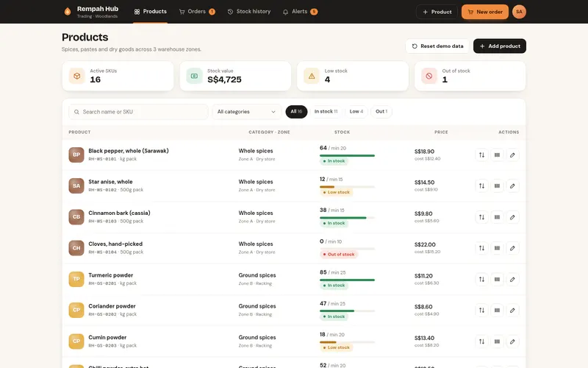Open barcode for Cloves hand-picked row
The width and height of the screenshot is (588, 368).
click(497, 248)
